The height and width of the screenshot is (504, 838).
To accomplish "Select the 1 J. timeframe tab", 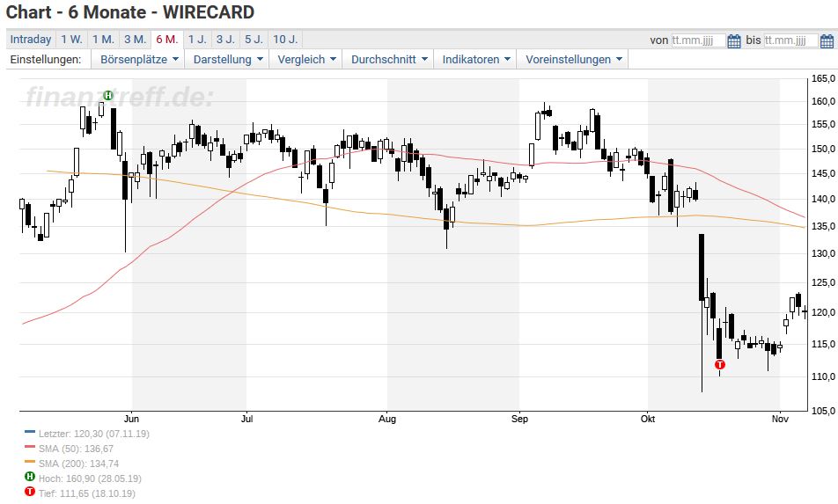I will tap(197, 40).
